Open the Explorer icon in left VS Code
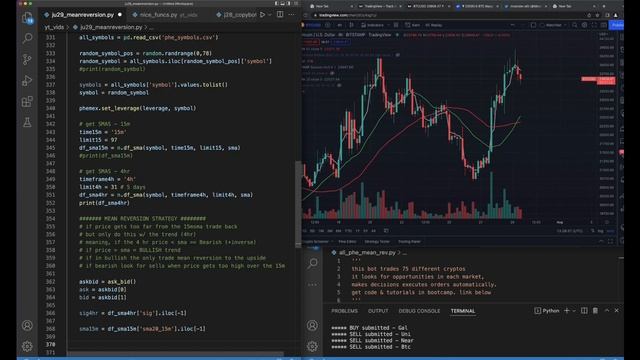 coord(27,18)
